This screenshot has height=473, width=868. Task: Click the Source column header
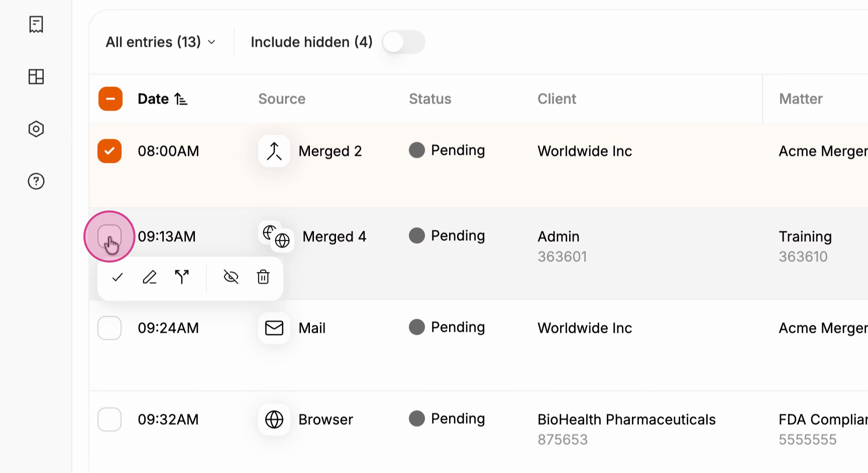(x=282, y=99)
